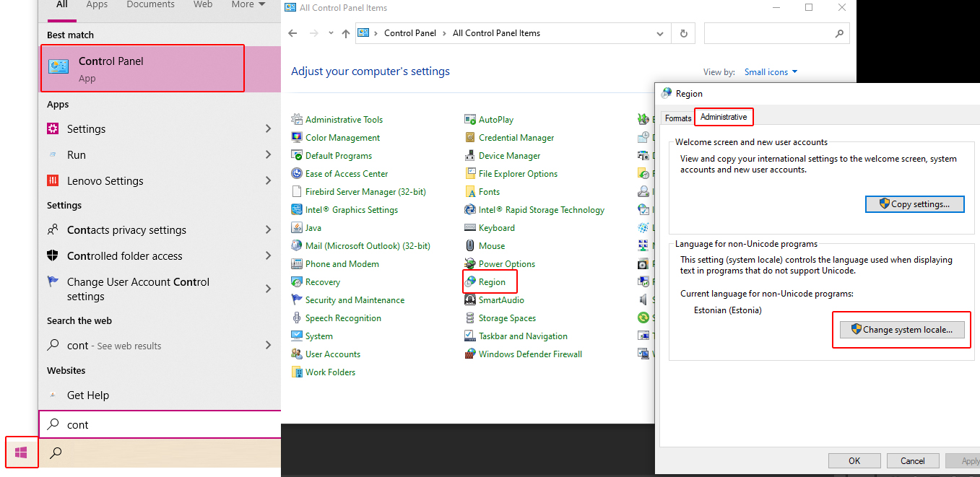Expand address bar history dropdown

pyautogui.click(x=660, y=33)
